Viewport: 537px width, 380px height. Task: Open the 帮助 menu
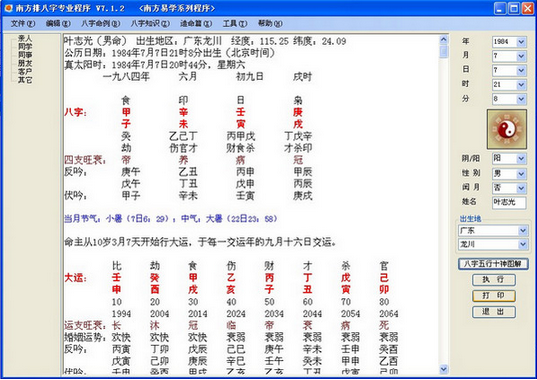[270, 24]
